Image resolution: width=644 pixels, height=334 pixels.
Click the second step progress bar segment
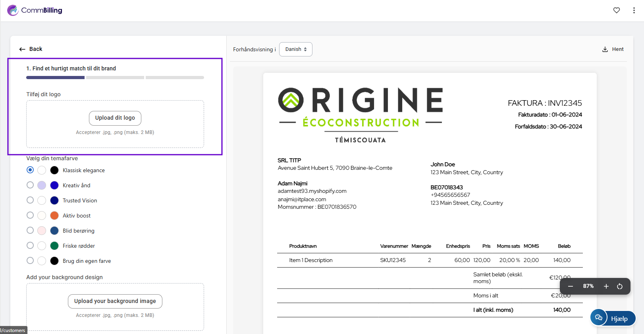115,78
